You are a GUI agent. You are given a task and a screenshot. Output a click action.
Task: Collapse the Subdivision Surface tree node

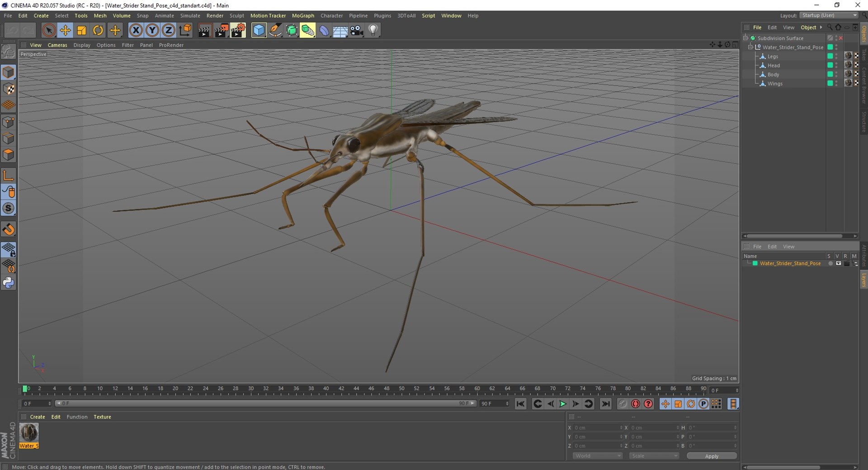pyautogui.click(x=745, y=38)
